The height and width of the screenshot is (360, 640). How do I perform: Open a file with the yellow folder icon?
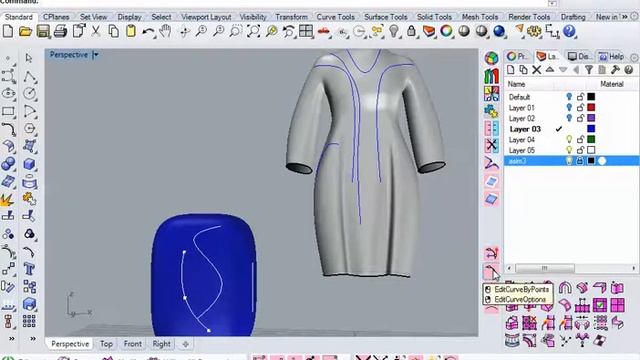(25, 31)
